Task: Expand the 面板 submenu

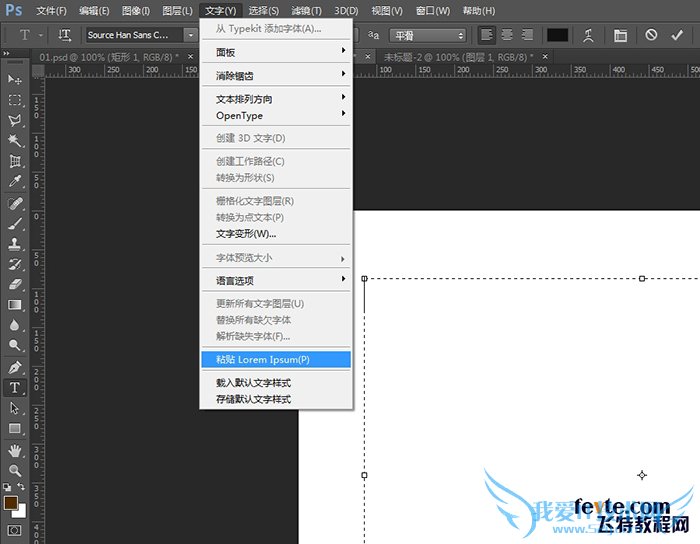Action: click(276, 52)
